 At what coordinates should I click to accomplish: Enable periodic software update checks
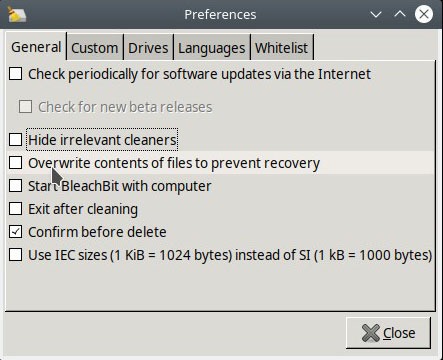[x=16, y=74]
